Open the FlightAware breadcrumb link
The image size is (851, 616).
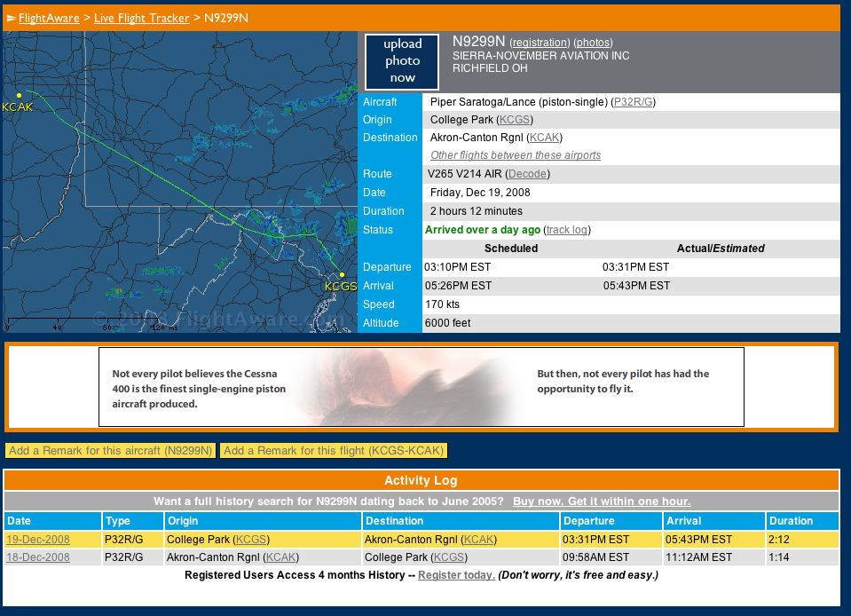tap(49, 18)
